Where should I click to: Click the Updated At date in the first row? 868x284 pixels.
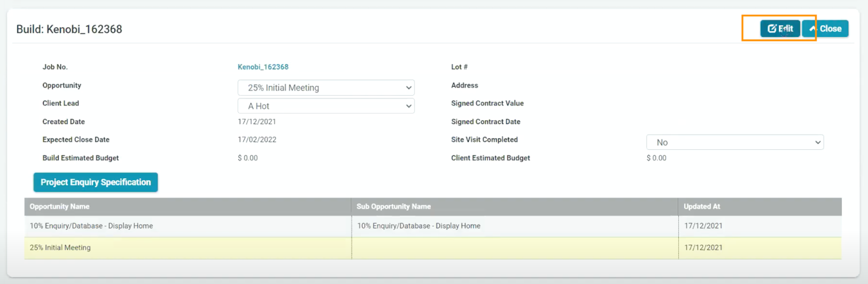pos(703,226)
